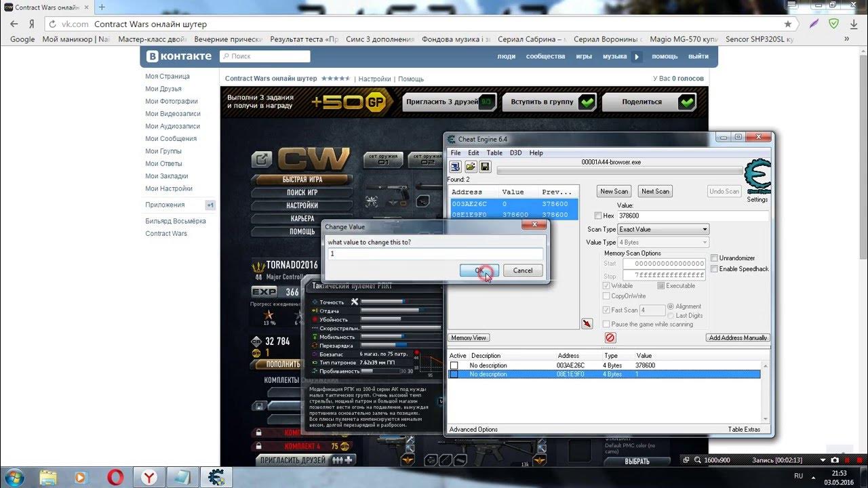Open Windows Explorer from taskbar
The image size is (868, 488).
(x=47, y=477)
